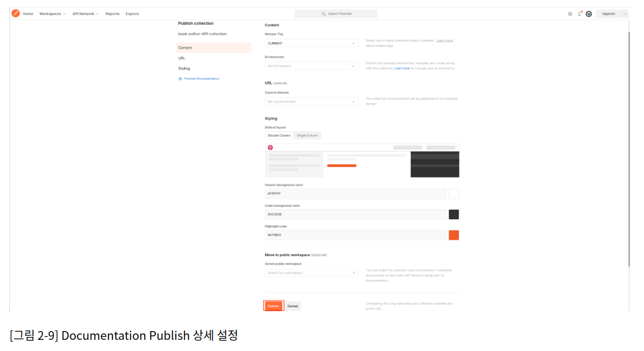Click the dark code background swatch

(454, 214)
